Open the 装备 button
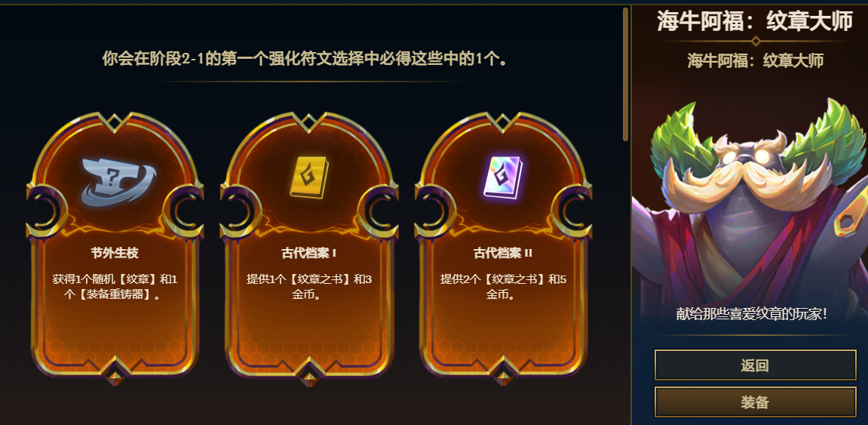This screenshot has height=425, width=868. [755, 402]
